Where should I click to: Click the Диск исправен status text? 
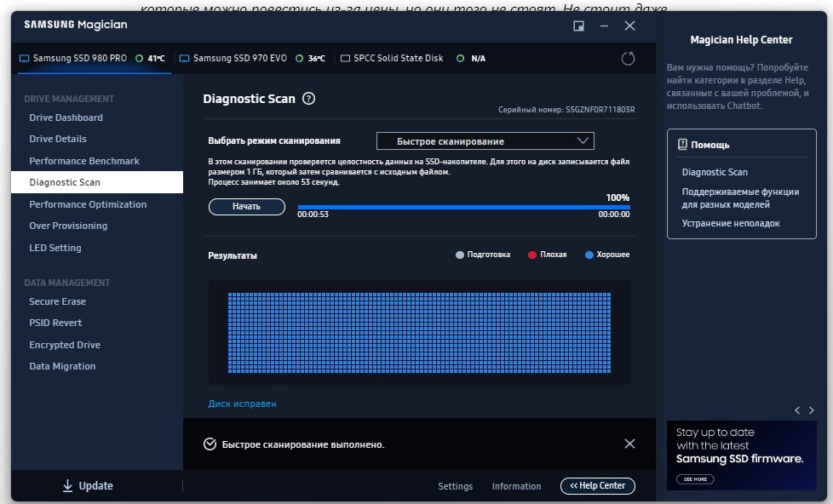[242, 404]
